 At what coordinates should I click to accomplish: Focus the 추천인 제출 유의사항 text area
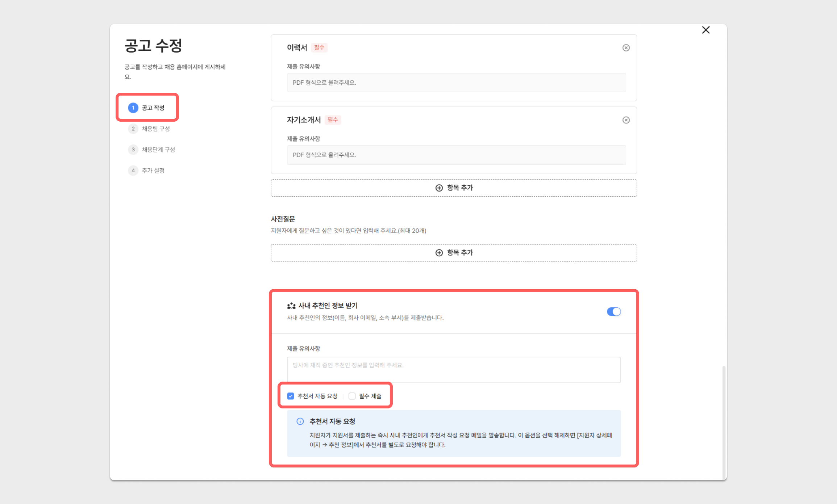coord(453,370)
